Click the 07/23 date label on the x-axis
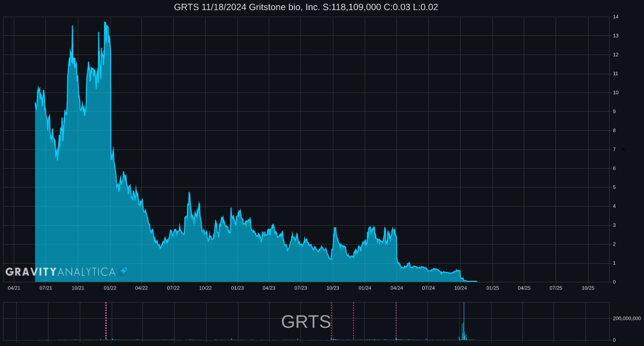 301,288
